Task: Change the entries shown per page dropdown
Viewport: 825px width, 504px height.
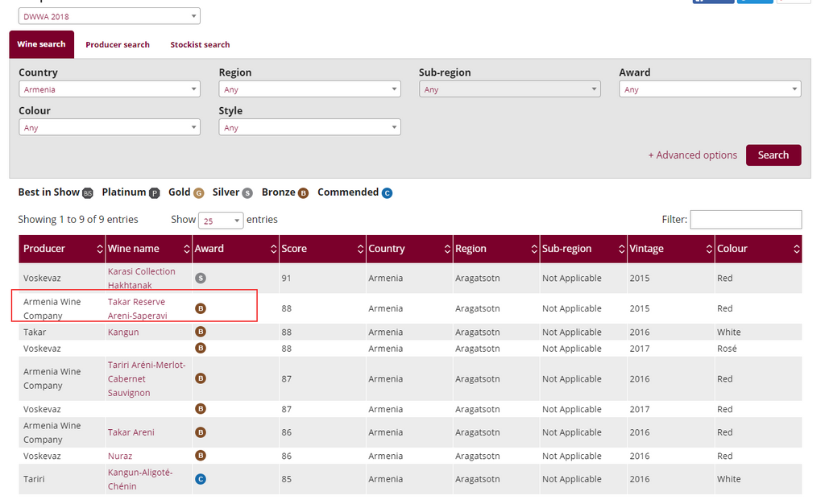Action: (x=220, y=221)
